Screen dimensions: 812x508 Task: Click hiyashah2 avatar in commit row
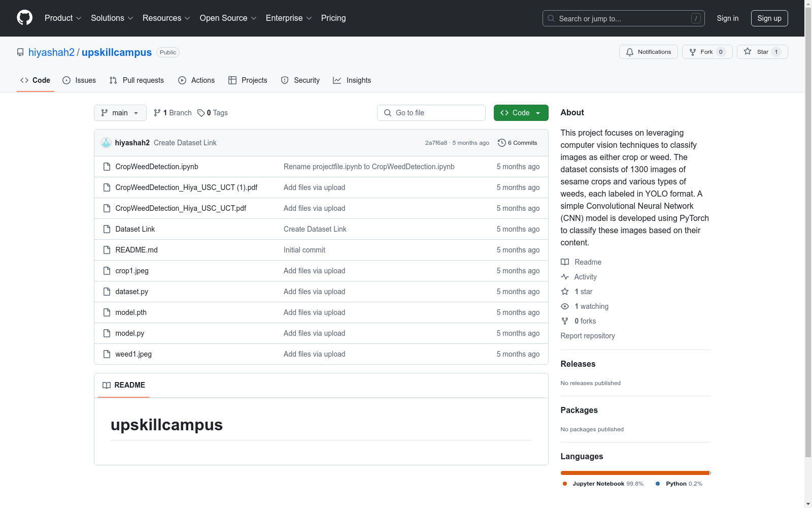tap(106, 143)
